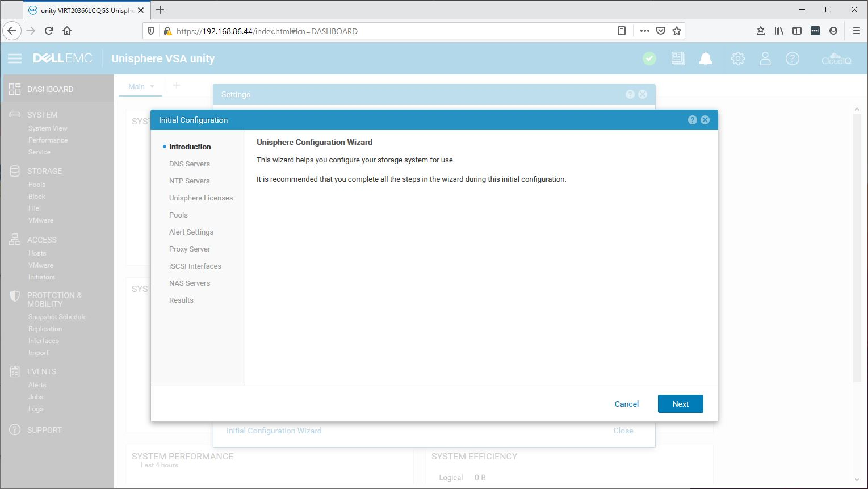Image resolution: width=868 pixels, height=489 pixels.
Task: Select DNS Servers wizard step
Action: coord(189,164)
